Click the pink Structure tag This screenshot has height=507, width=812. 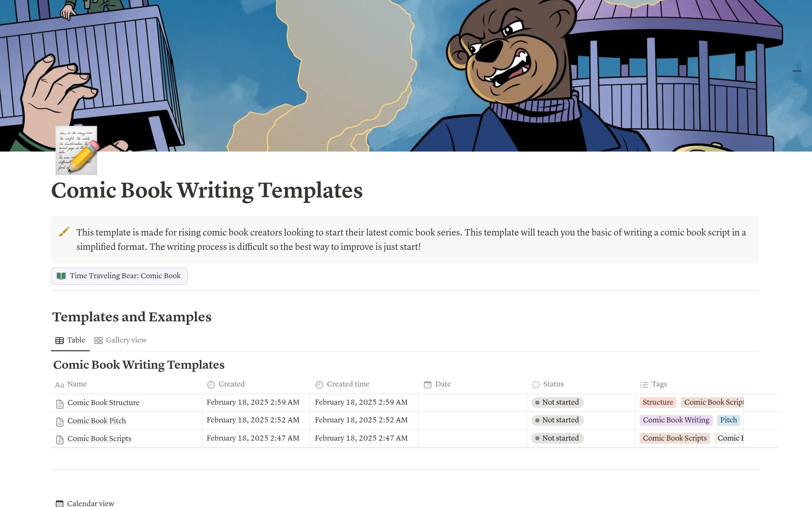pos(658,403)
